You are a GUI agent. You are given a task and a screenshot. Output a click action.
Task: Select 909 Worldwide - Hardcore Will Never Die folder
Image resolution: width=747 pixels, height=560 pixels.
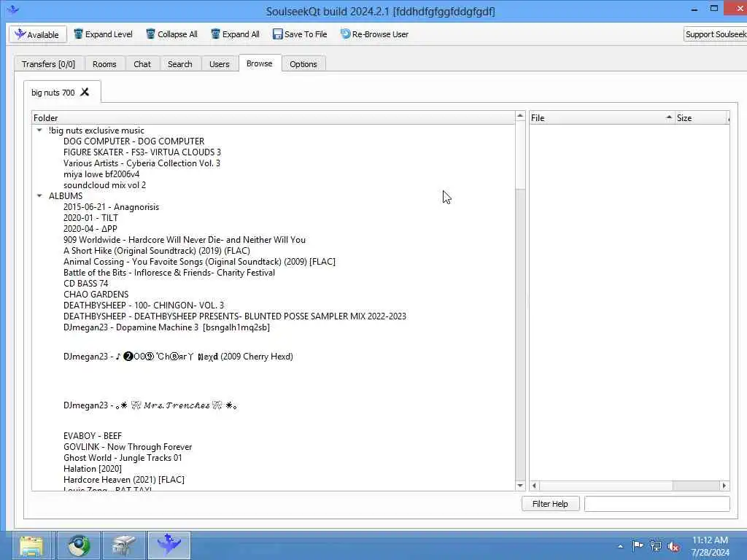click(x=185, y=240)
